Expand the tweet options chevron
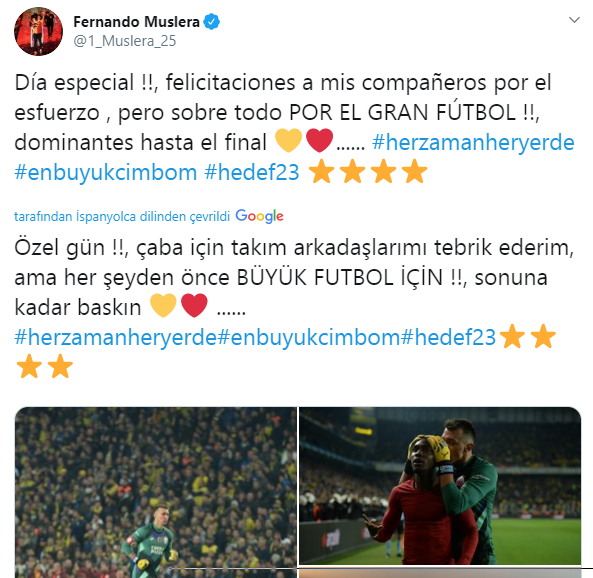Screen dimensions: 593x578 pyautogui.click(x=574, y=20)
